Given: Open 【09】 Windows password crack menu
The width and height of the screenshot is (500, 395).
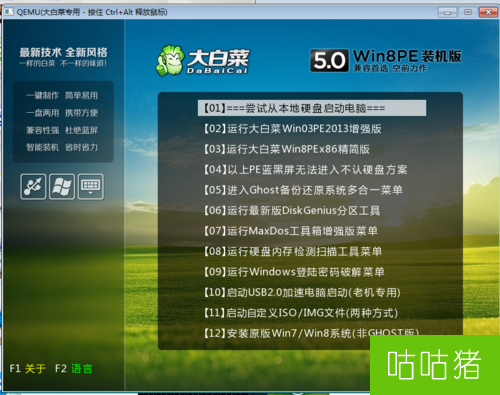Looking at the screenshot, I should 294,272.
